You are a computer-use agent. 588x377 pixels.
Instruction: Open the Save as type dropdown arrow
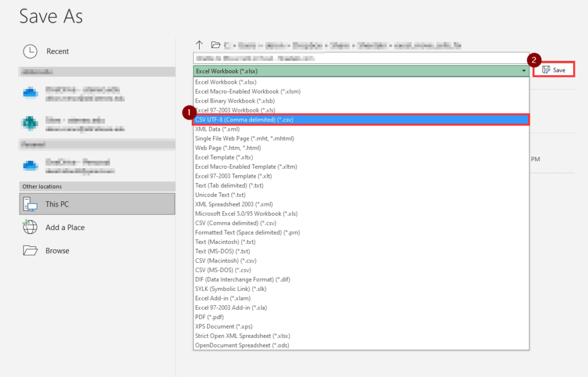click(x=523, y=71)
